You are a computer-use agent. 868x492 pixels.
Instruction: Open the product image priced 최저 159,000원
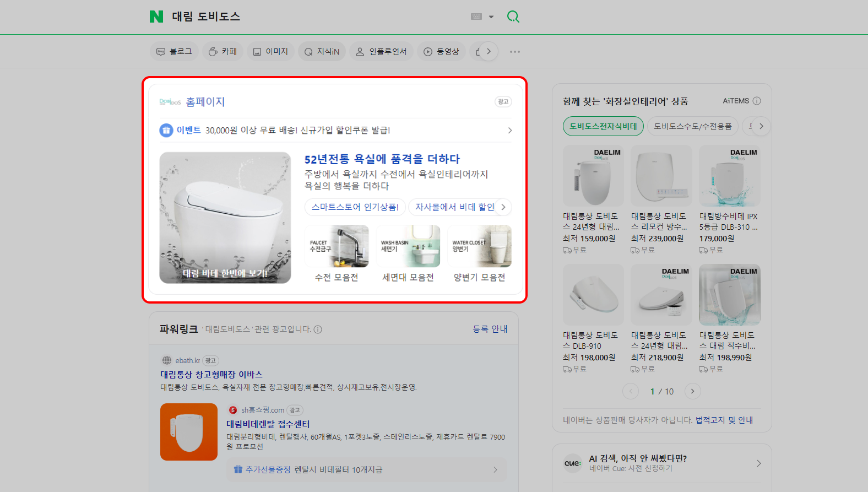click(593, 176)
